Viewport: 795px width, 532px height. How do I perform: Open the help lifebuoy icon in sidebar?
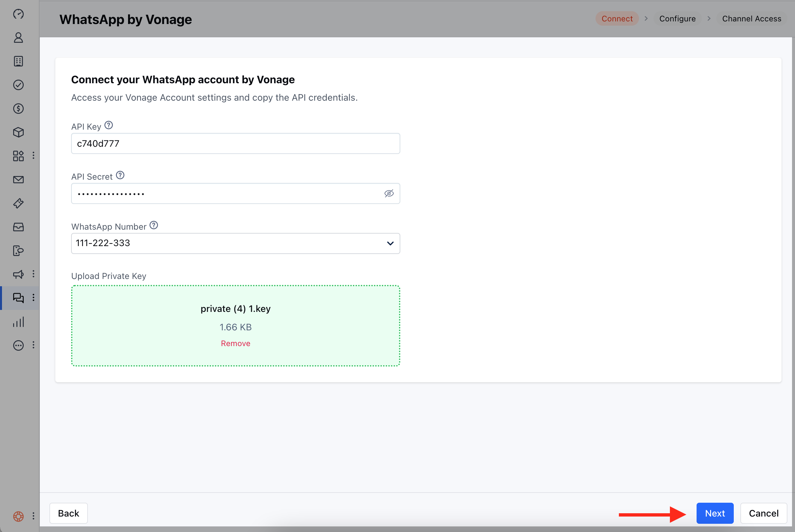coord(18,517)
